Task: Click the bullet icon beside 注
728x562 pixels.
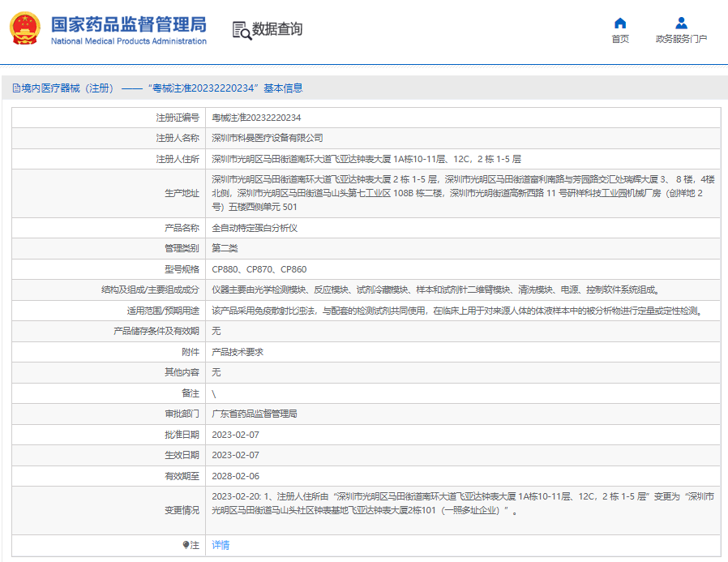Action: (x=186, y=545)
